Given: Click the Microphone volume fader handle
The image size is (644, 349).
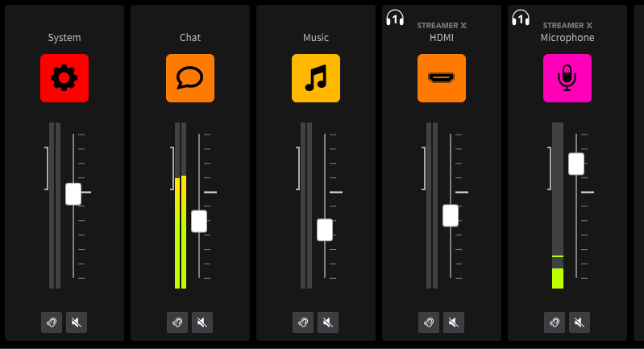Looking at the screenshot, I should coord(576,164).
